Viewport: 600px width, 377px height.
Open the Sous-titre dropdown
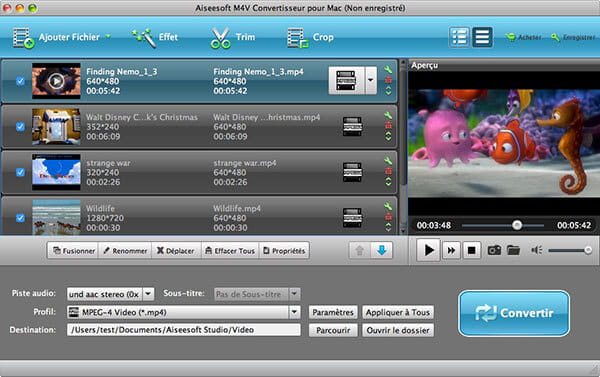[257, 294]
